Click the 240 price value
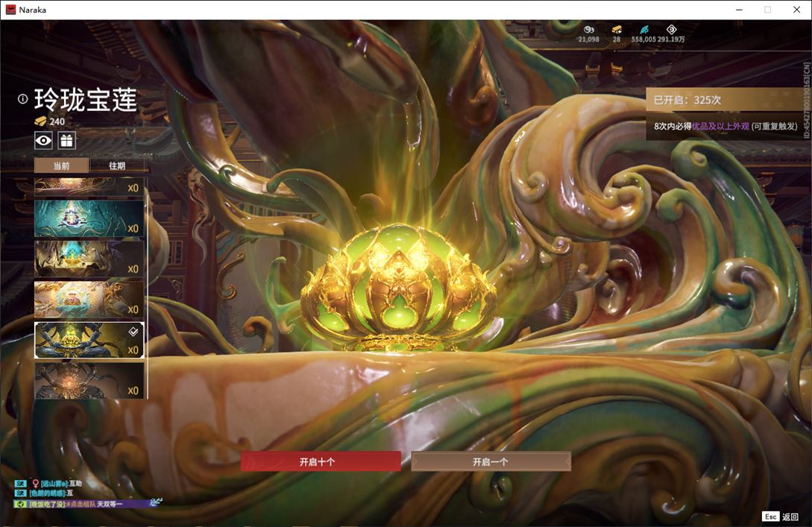The width and height of the screenshot is (812, 527). (x=57, y=122)
